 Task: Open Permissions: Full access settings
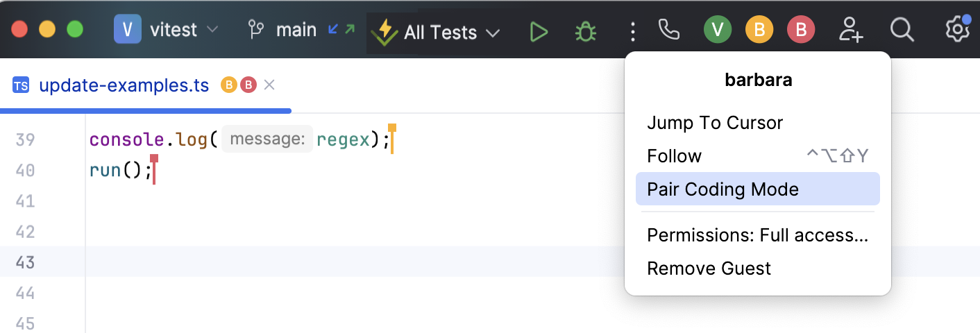click(x=757, y=235)
